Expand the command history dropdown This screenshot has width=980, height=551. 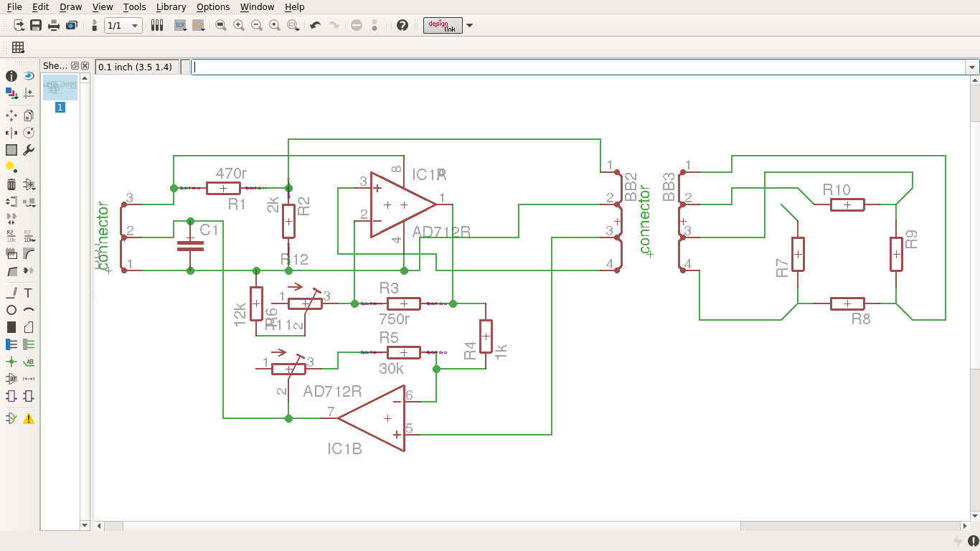pyautogui.click(x=973, y=67)
